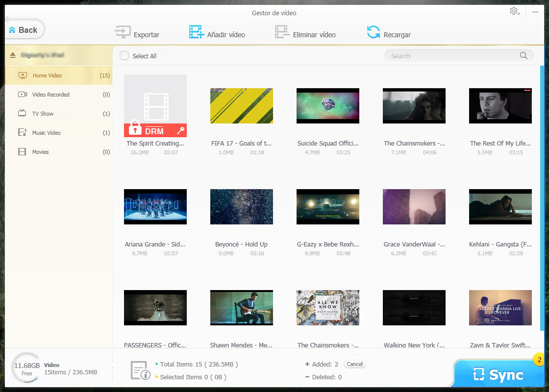Click the Movies film icon

click(x=22, y=151)
